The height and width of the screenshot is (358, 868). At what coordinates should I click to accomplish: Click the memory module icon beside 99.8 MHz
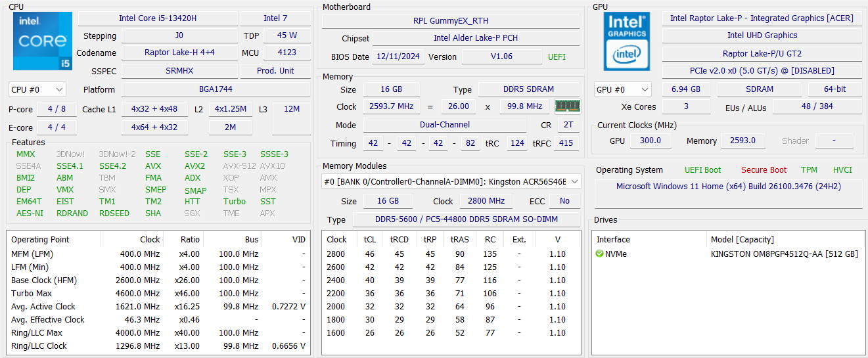[568, 106]
